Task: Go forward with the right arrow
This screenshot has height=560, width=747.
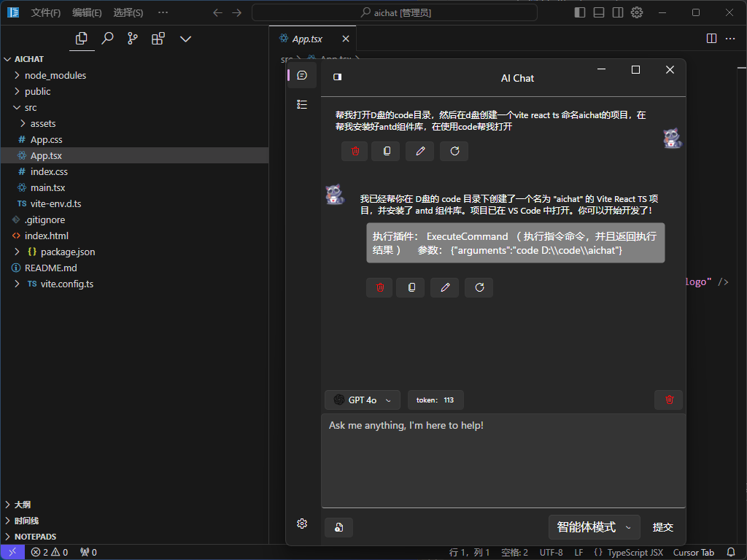Action: click(237, 13)
